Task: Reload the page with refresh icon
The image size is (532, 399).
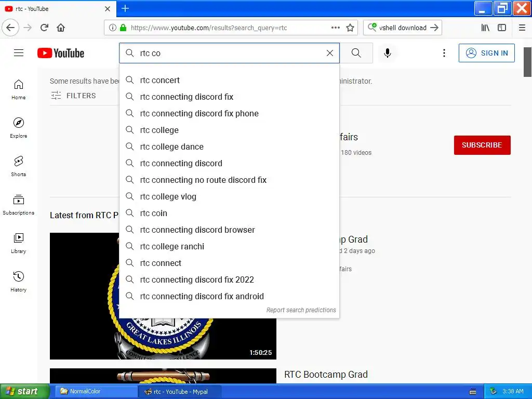Action: pyautogui.click(x=45, y=28)
